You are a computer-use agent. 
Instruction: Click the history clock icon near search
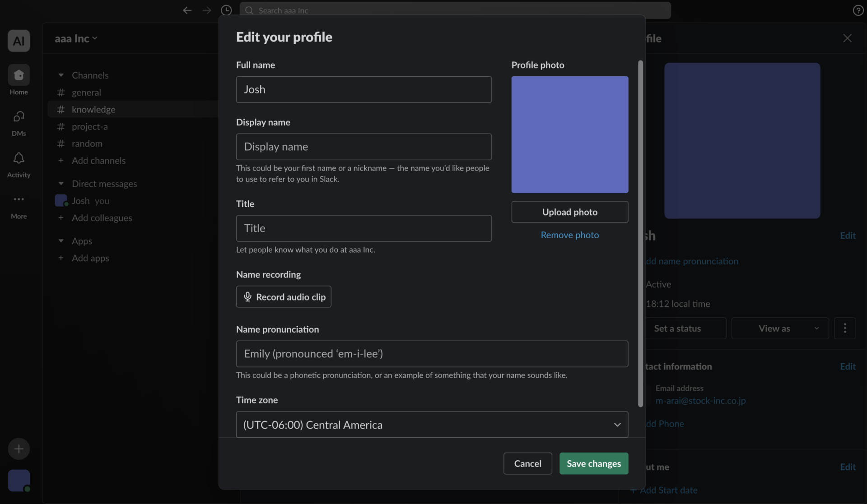coord(226,10)
